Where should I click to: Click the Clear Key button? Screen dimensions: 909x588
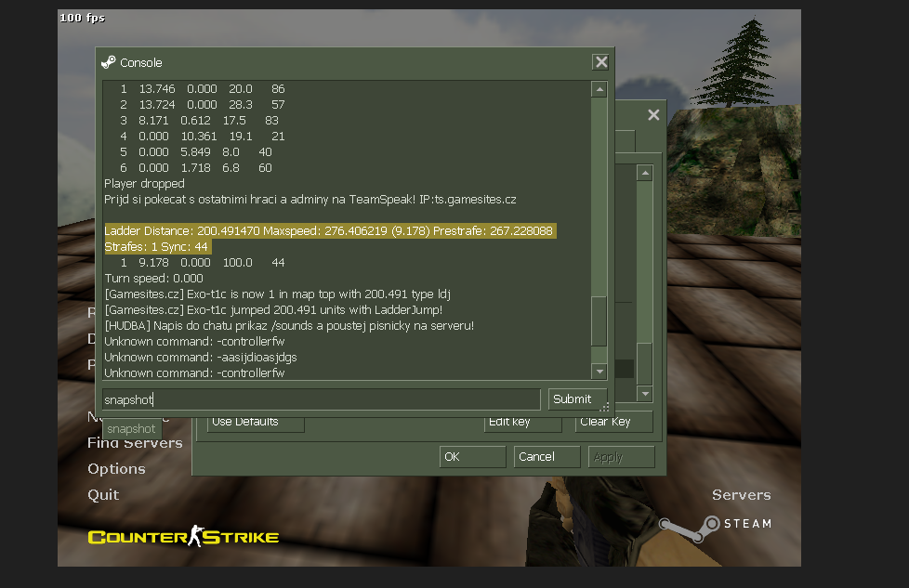point(613,422)
